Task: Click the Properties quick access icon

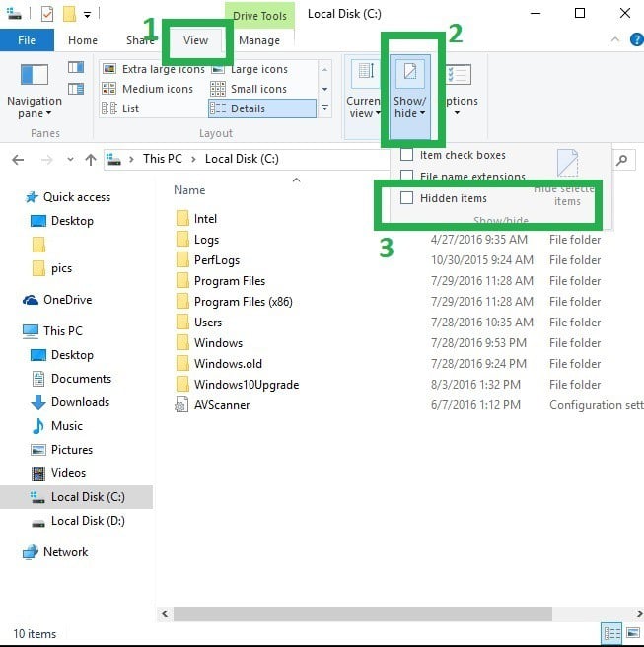Action: click(47, 14)
